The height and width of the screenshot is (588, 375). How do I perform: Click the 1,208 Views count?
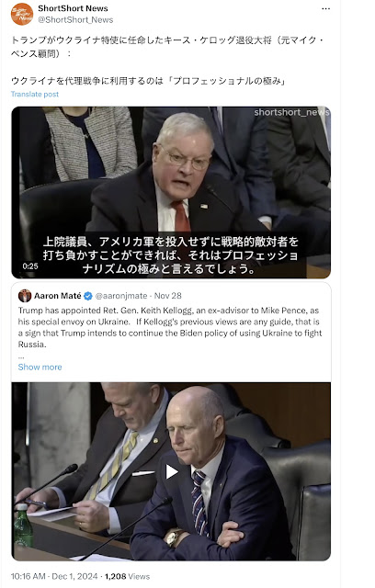127,576
